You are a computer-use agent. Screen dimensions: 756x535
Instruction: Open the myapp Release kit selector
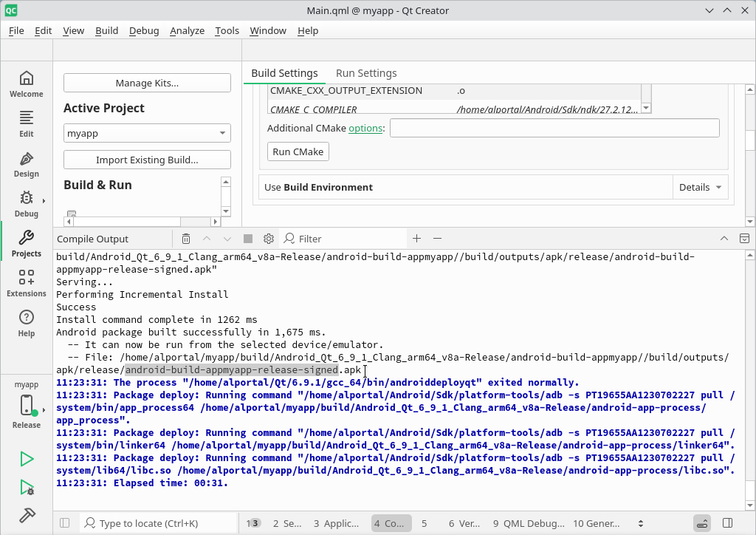point(27,405)
